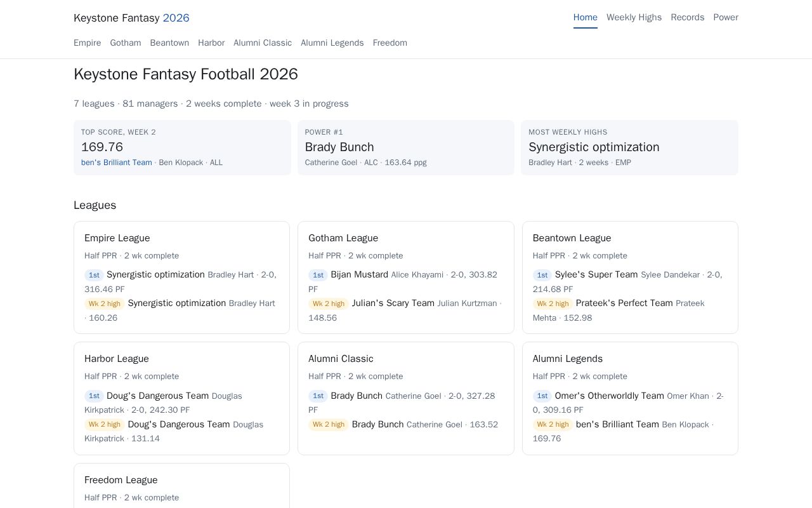Click the Wk 2 high badge in Harbor League
The image size is (812, 508).
coord(105,425)
